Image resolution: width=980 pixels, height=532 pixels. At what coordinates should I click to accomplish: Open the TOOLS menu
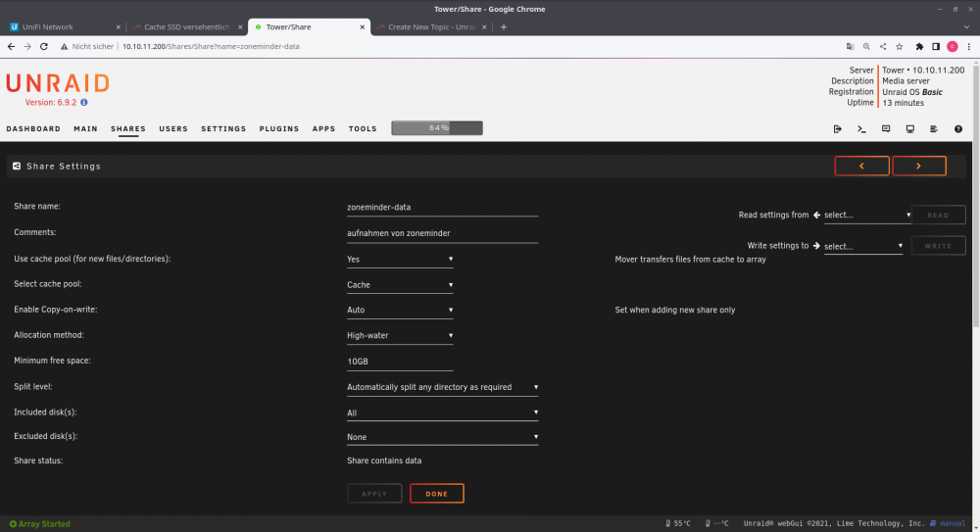363,128
